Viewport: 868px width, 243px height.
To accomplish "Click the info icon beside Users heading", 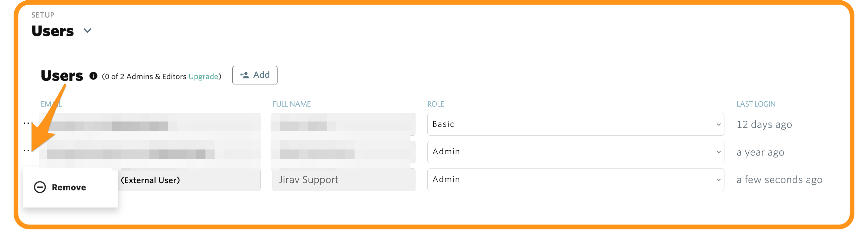I will [93, 76].
